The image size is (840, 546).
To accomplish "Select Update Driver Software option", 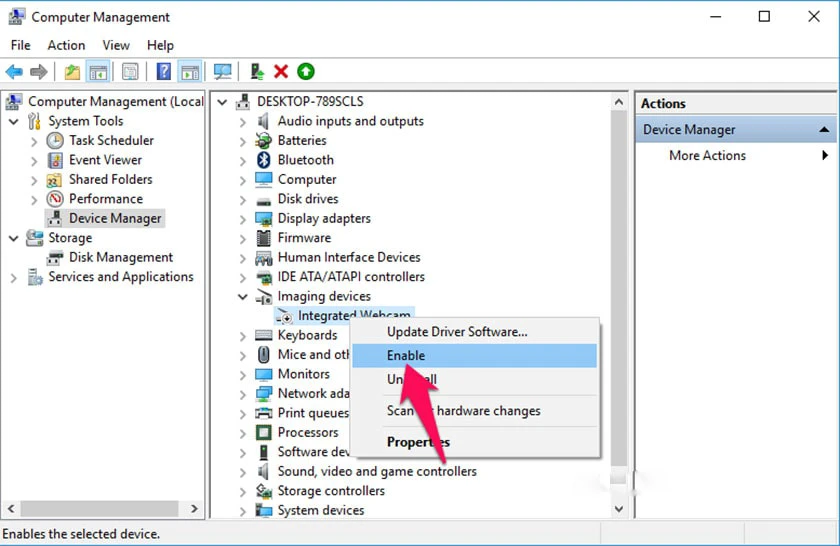I will [x=457, y=332].
